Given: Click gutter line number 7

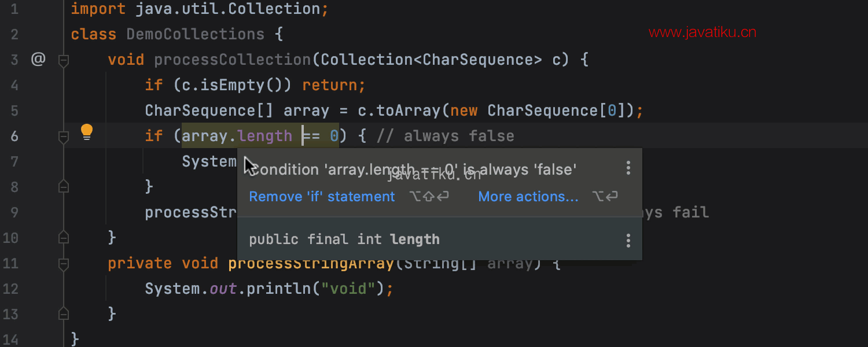Looking at the screenshot, I should pos(14,161).
